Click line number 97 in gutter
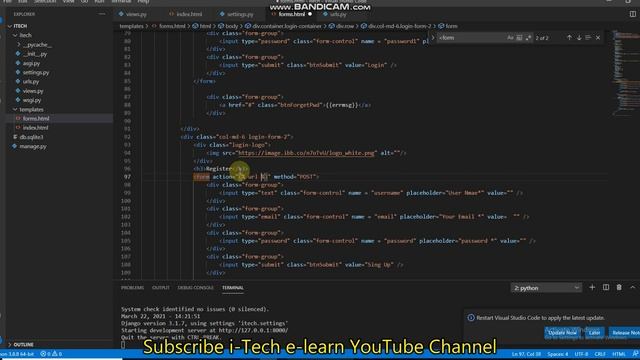 click(x=127, y=177)
